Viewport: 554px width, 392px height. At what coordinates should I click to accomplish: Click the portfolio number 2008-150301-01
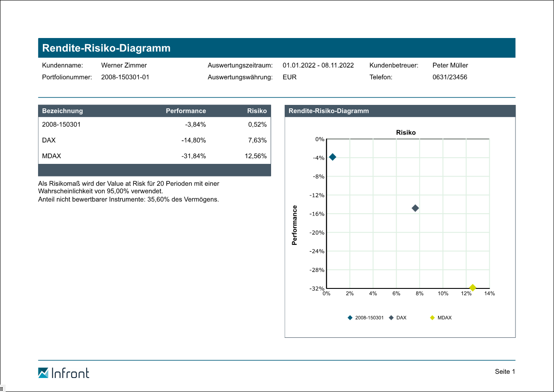point(125,77)
